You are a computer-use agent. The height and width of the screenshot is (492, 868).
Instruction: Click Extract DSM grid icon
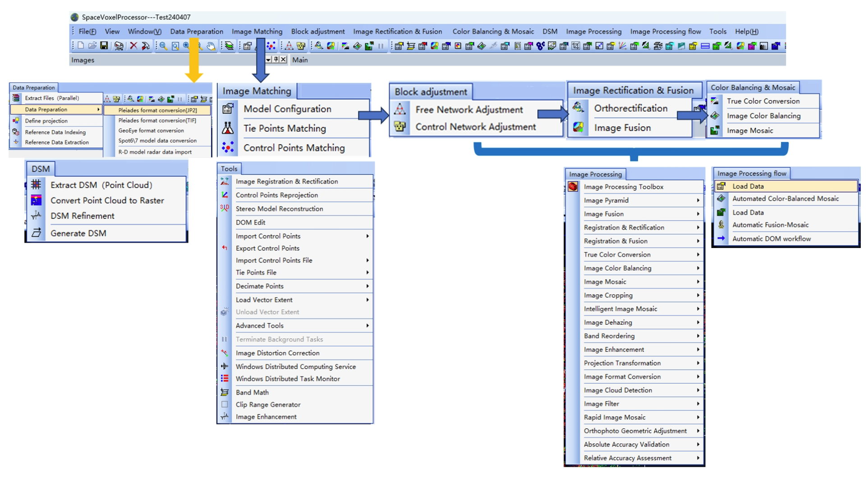coord(37,185)
